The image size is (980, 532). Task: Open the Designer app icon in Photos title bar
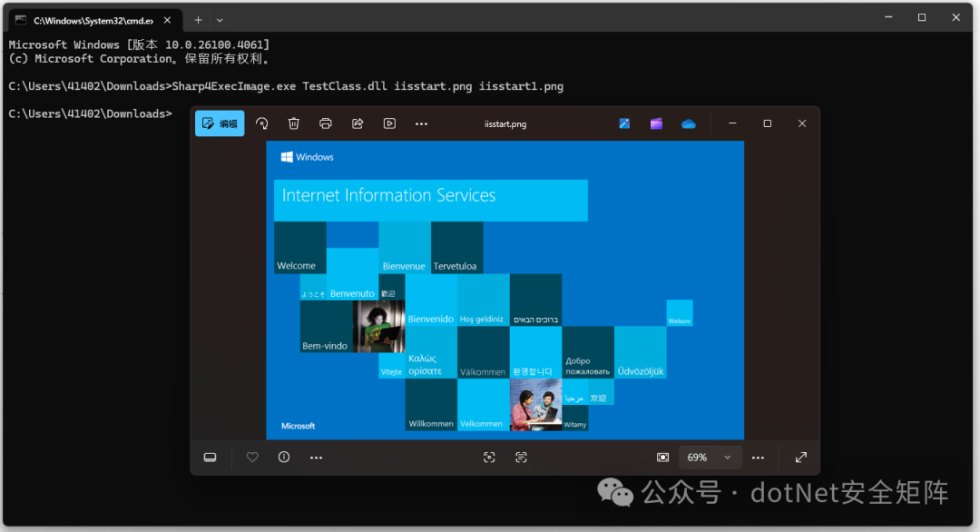(624, 123)
